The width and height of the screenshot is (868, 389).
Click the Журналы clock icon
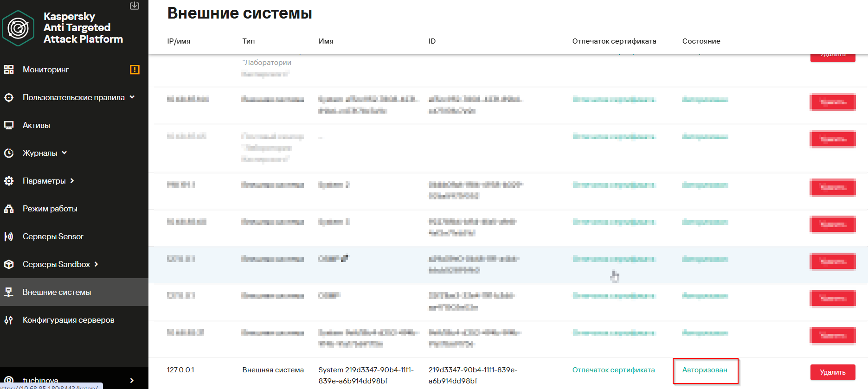click(x=9, y=153)
